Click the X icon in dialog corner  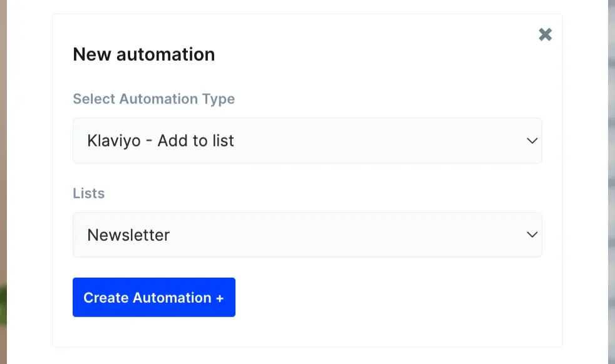545,34
